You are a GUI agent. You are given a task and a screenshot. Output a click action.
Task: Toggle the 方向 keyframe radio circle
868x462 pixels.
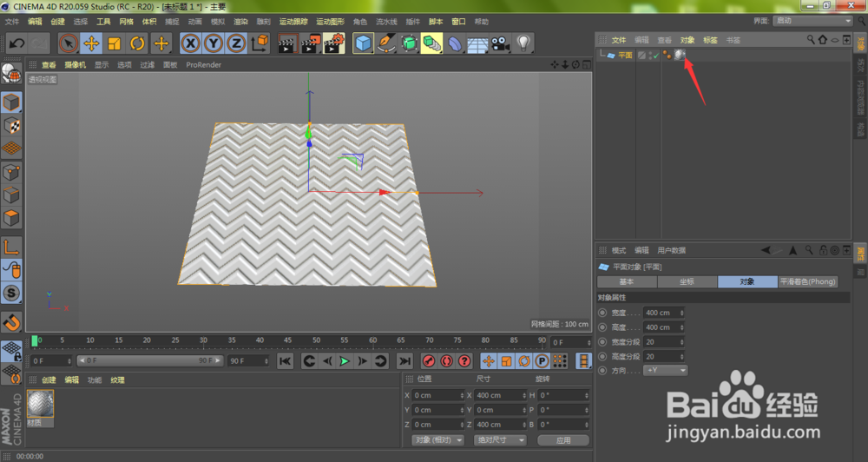click(x=603, y=370)
